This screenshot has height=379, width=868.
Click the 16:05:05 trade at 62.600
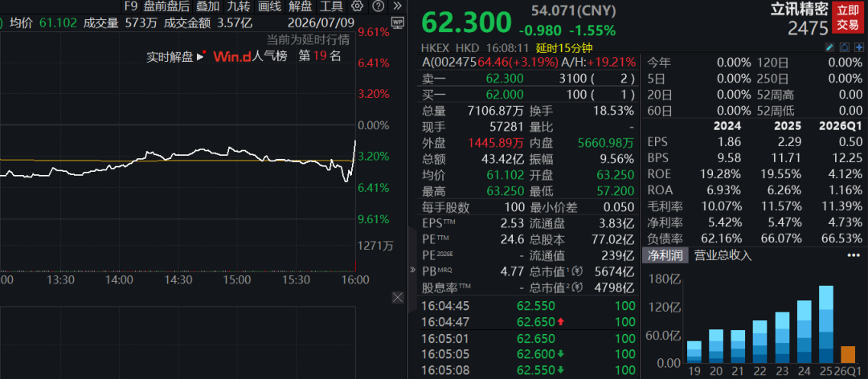click(x=528, y=353)
